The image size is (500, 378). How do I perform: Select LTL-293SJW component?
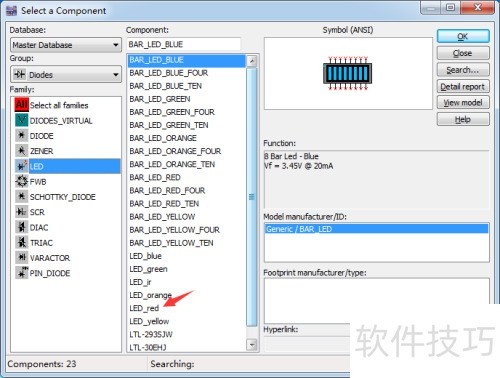coord(151,334)
